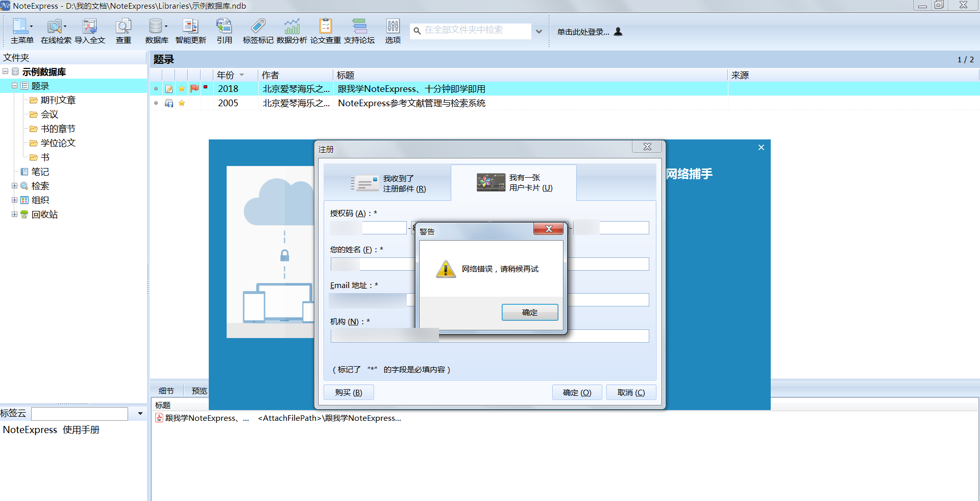Select the 期刊文章 folder

click(58, 100)
